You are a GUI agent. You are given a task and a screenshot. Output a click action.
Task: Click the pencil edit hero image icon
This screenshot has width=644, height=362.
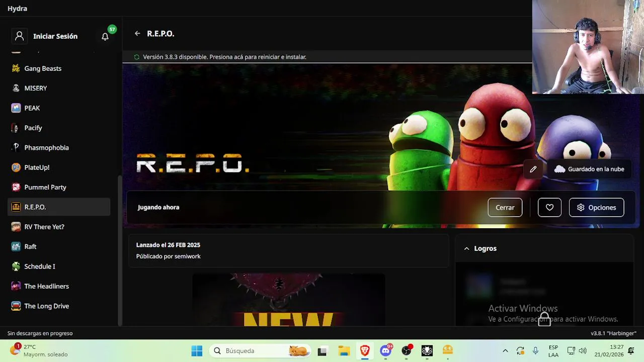(x=533, y=169)
